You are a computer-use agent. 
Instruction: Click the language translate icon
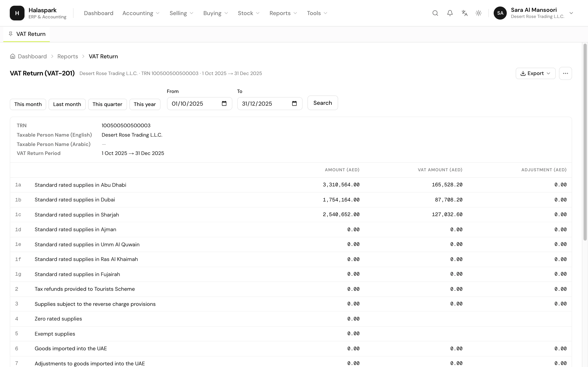464,13
